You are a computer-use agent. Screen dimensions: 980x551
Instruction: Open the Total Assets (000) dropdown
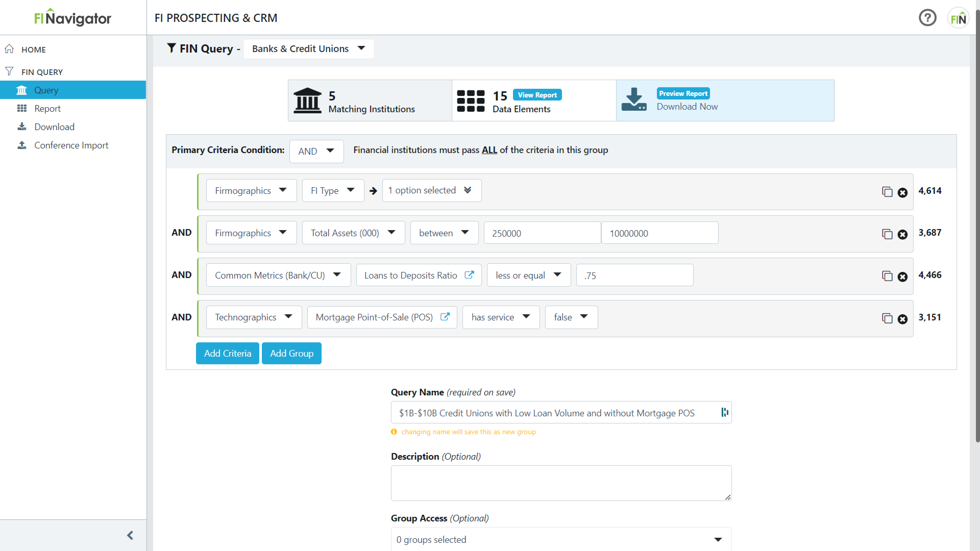(x=353, y=233)
